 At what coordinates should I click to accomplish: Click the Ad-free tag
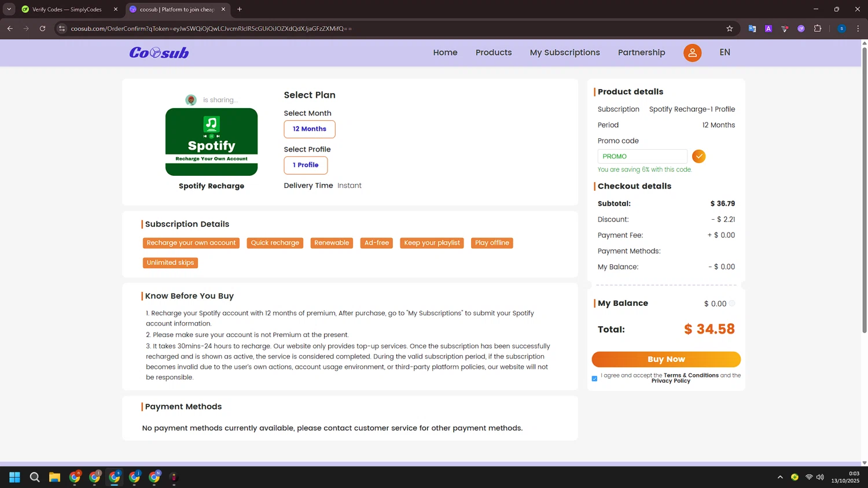[377, 243]
